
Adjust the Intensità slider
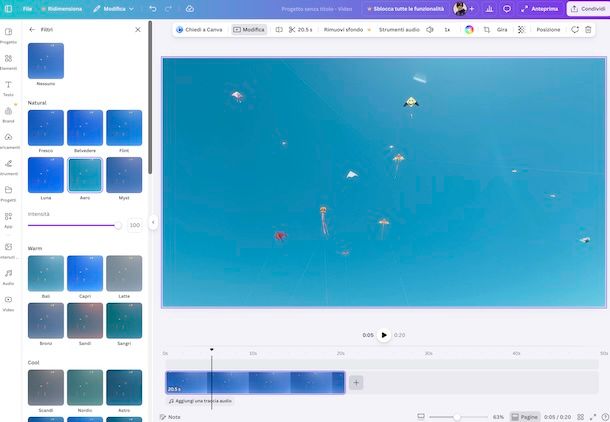click(x=117, y=225)
